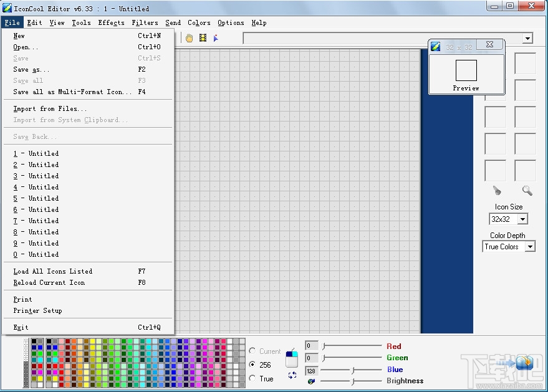Enable the True color mode option
Image resolution: width=548 pixels, height=392 pixels.
coord(252,378)
